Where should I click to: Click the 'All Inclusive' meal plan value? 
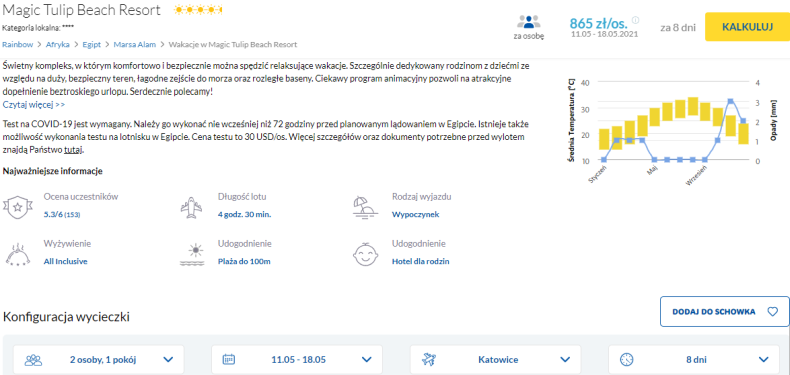point(65,262)
